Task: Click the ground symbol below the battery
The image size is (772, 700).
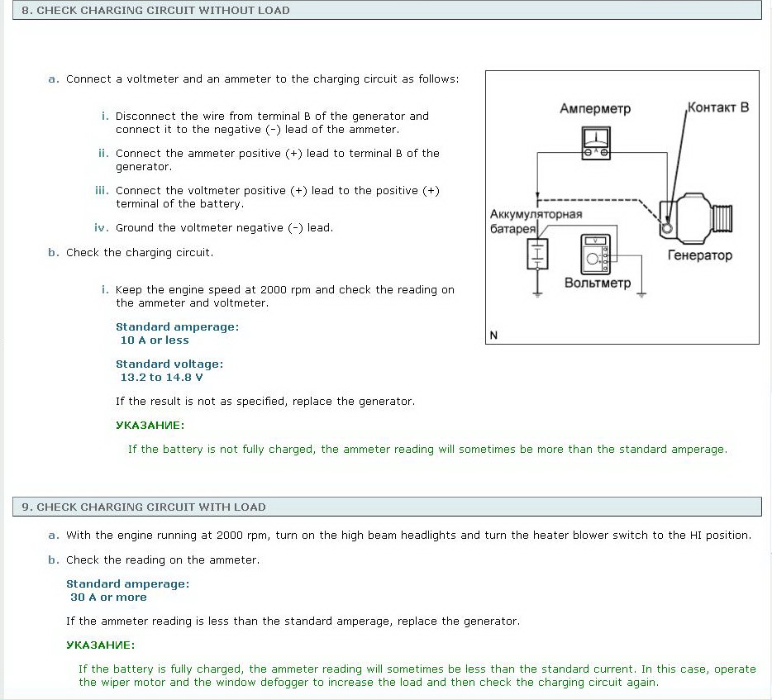Action: point(537,293)
